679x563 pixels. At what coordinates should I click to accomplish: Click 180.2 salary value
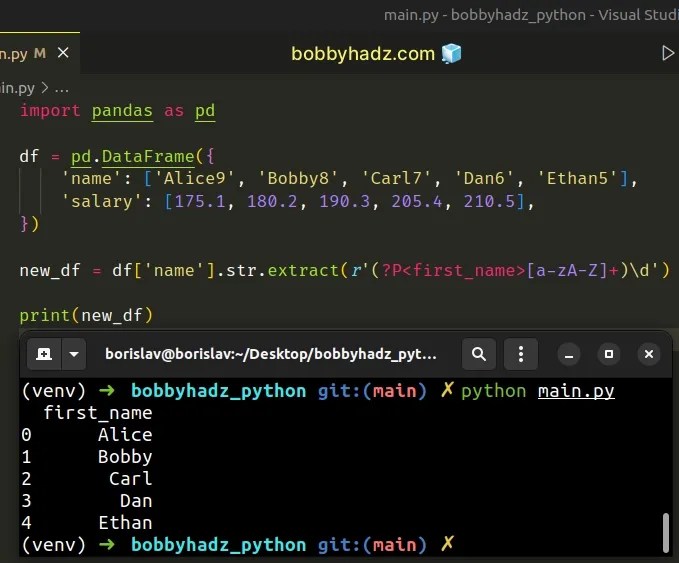(x=272, y=201)
